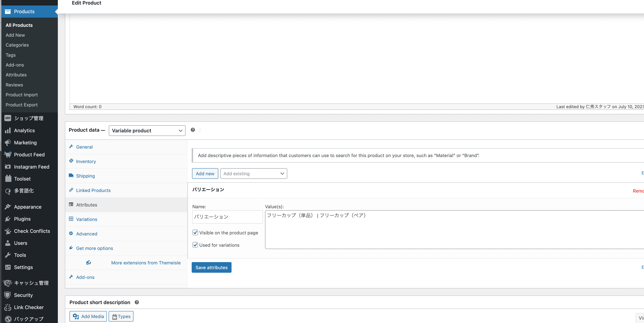Click the help icon beside Product short description
Screen dimensions: 644x323
point(137,302)
